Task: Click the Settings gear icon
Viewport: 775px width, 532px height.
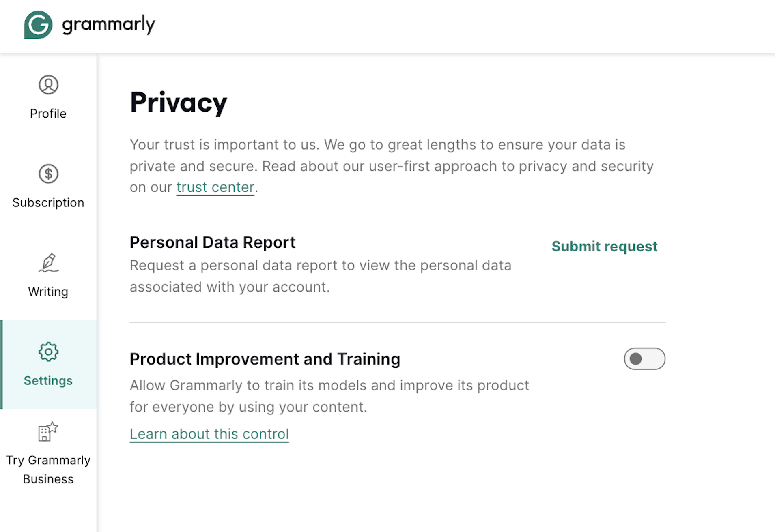Action: pos(48,352)
